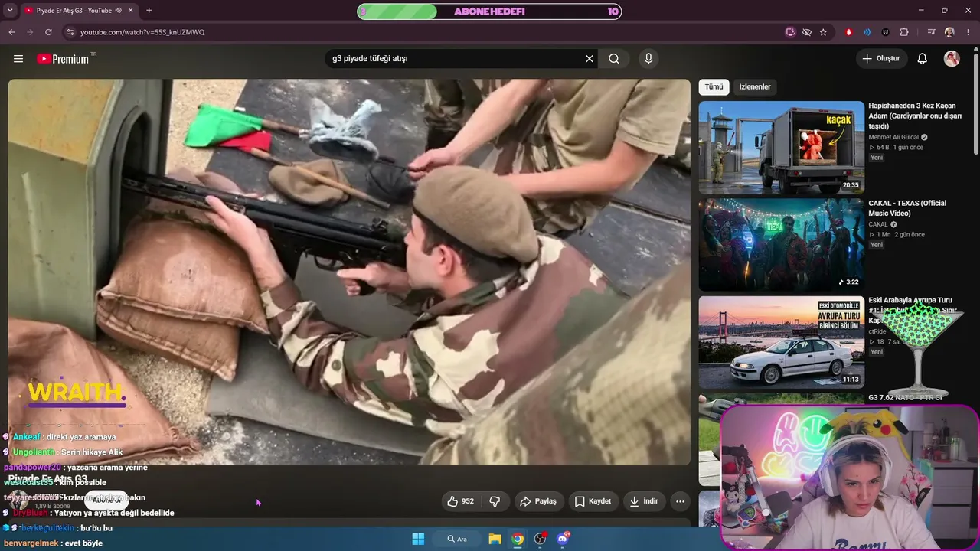Download the video with İndir
This screenshot has height=551, width=980.
tap(644, 501)
